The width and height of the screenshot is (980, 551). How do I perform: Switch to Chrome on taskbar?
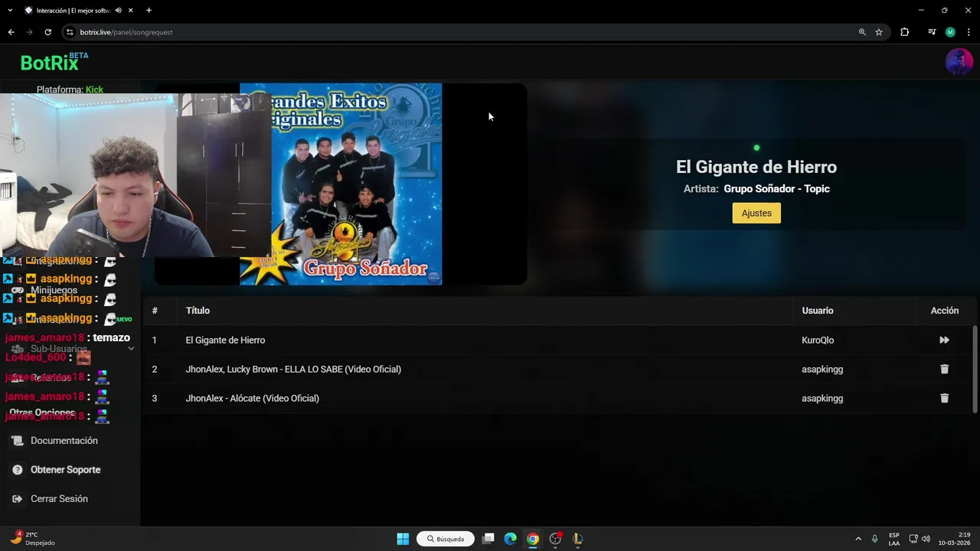[x=533, y=539]
